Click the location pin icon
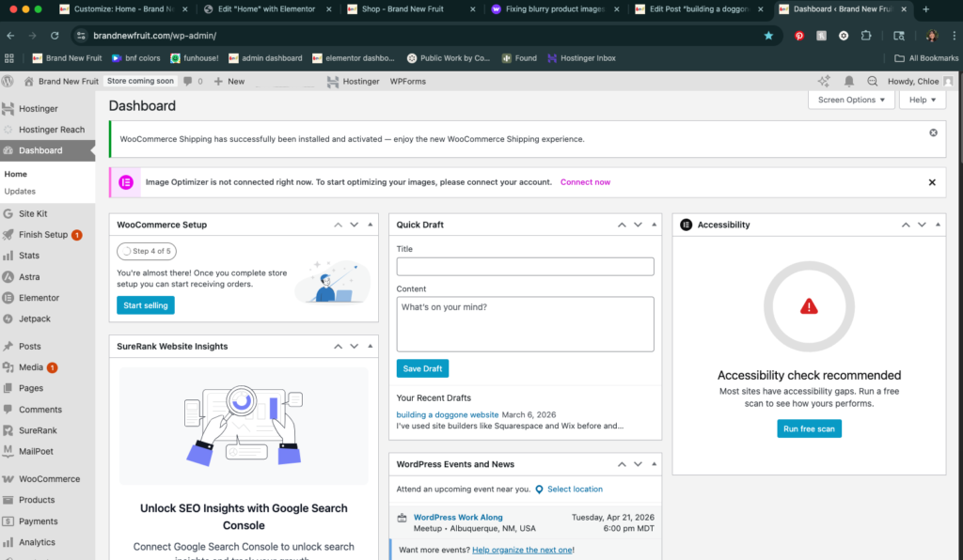This screenshot has height=560, width=963. pyautogui.click(x=539, y=490)
